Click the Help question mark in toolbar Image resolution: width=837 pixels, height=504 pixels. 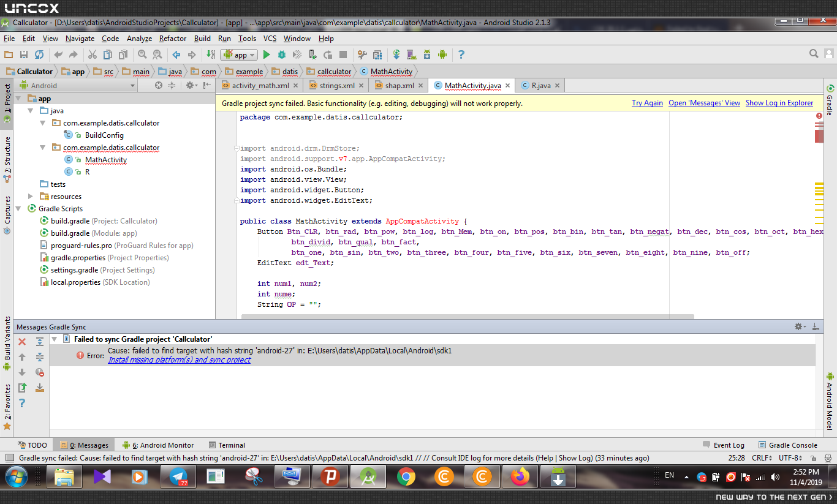coord(461,55)
